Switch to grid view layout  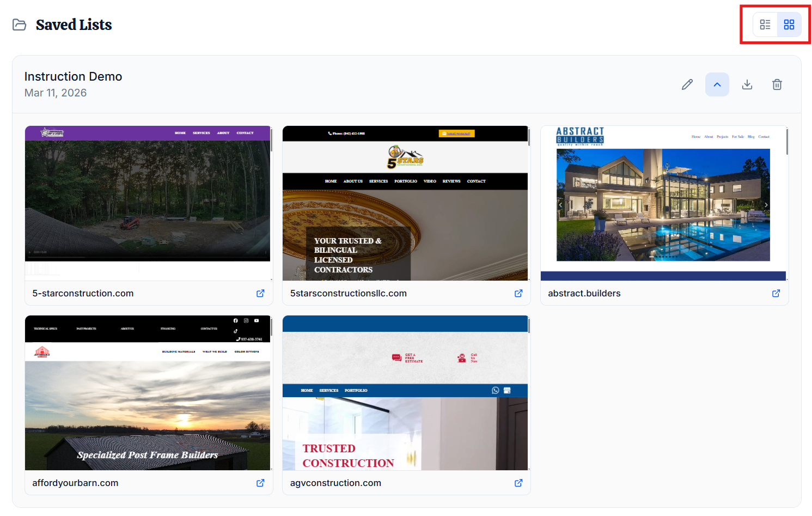(789, 24)
